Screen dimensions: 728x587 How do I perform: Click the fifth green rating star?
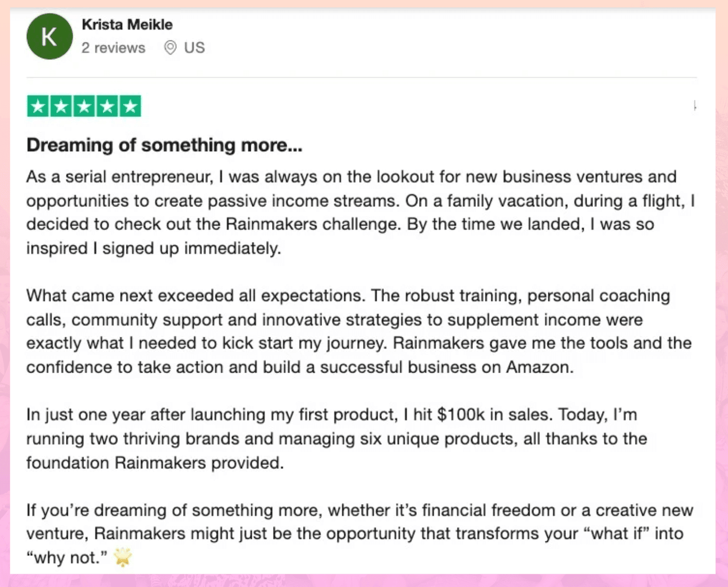[130, 106]
